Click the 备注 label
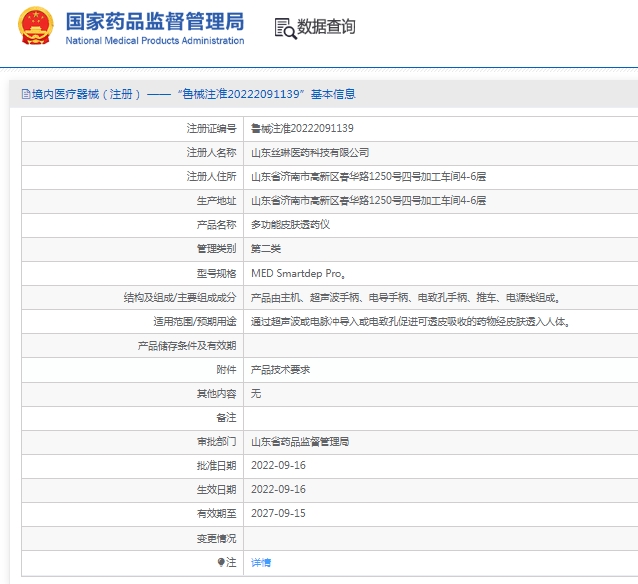Screen dimensions: 638x584 (x=226, y=418)
